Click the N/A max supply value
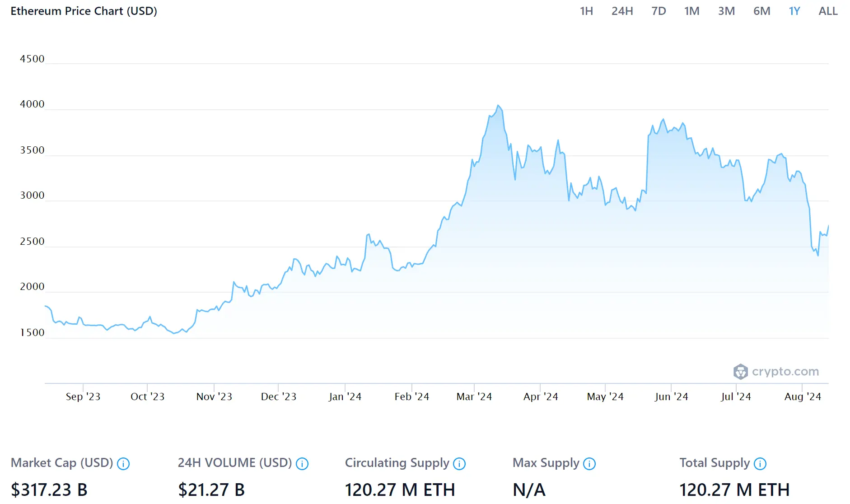 (x=529, y=490)
